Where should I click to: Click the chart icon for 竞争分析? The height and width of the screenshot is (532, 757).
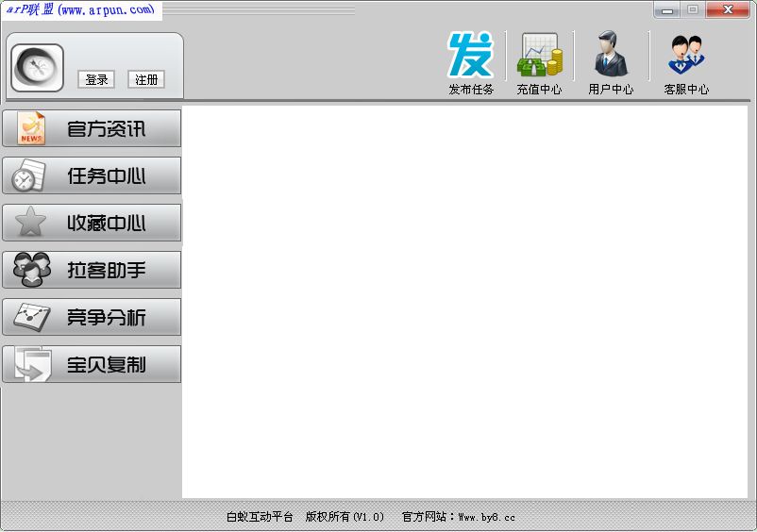pos(30,318)
